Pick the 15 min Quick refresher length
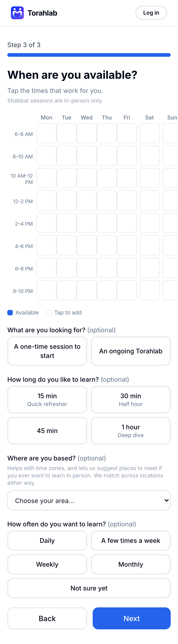 tap(47, 400)
